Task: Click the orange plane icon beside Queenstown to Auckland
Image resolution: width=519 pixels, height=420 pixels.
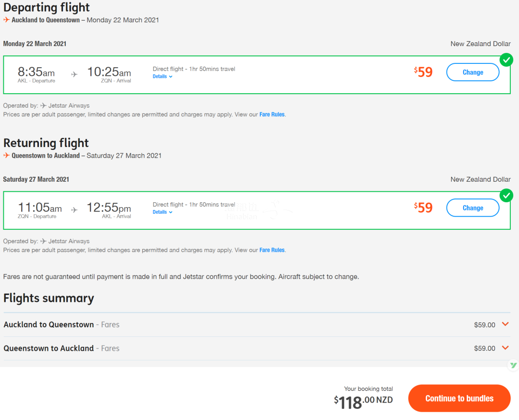Action: tap(7, 156)
